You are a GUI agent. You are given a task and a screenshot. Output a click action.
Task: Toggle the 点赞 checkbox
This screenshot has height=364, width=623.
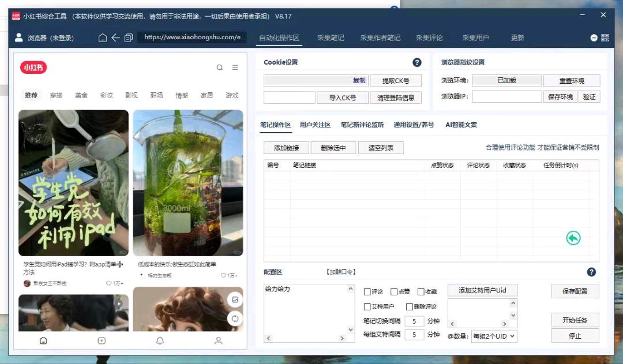[394, 292]
